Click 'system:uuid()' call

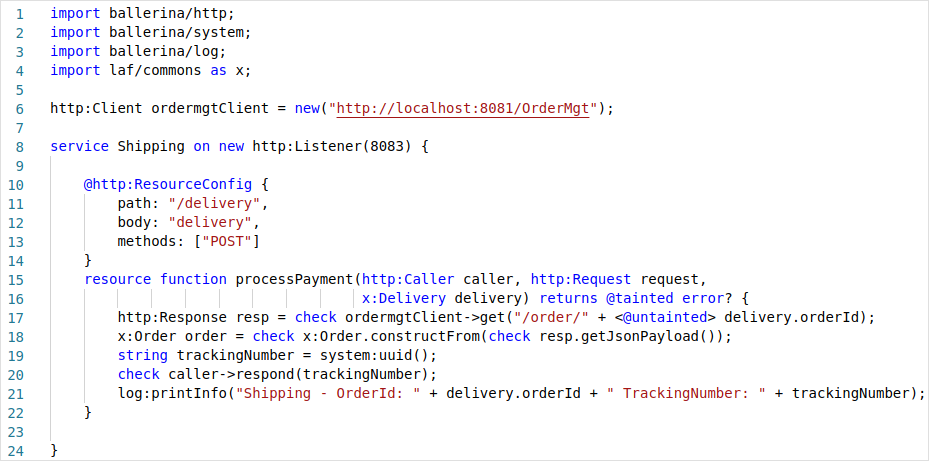pos(374,356)
